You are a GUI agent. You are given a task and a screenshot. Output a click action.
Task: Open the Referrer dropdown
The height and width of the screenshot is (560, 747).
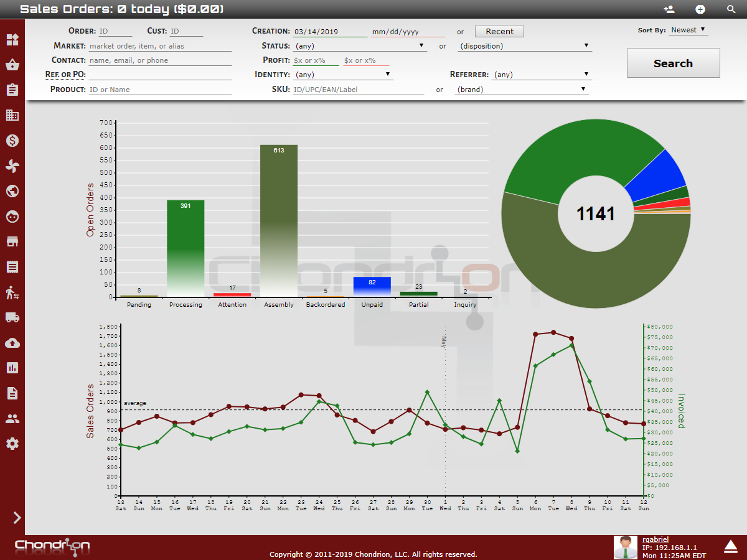pyautogui.click(x=540, y=75)
